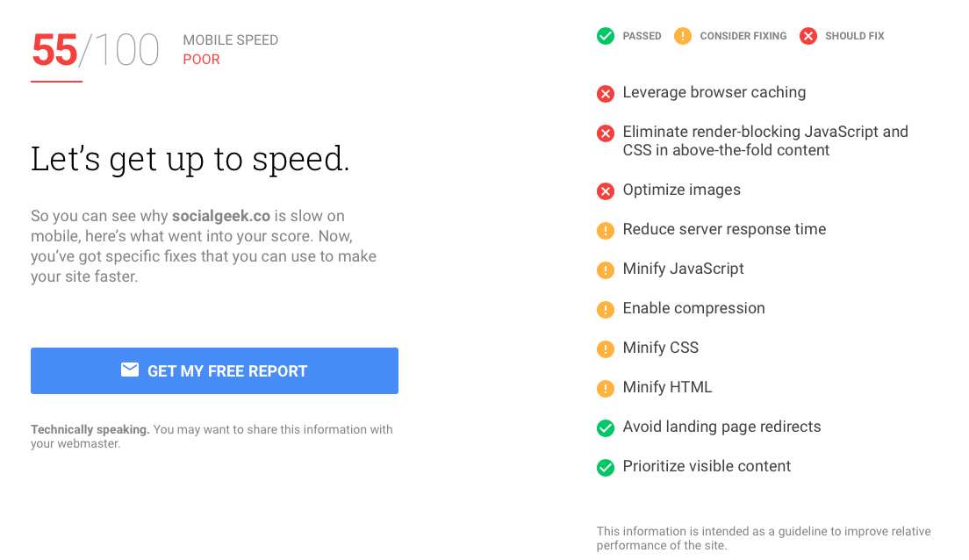Click the orange warning icon next to Minify JavaScript

pyautogui.click(x=605, y=270)
